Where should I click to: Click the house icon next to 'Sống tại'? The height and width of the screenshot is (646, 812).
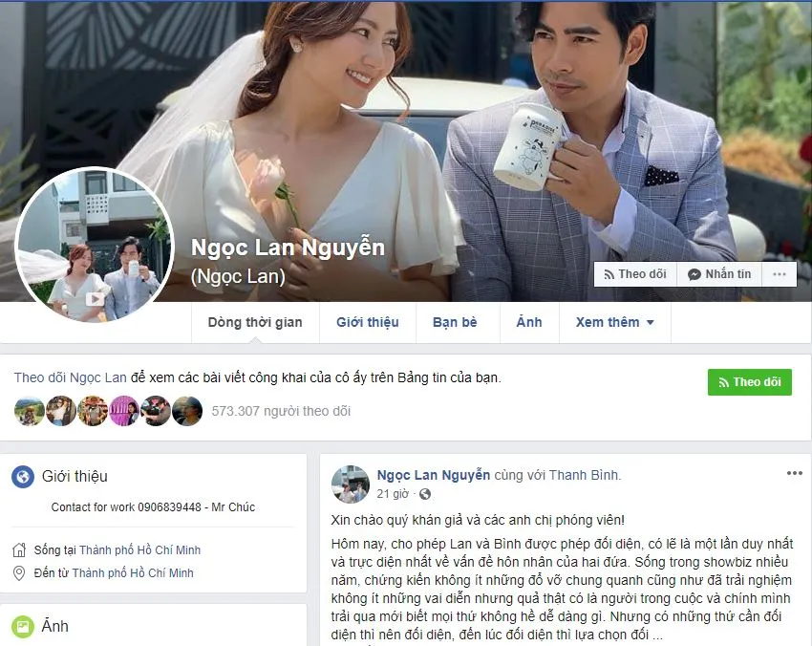(x=19, y=550)
